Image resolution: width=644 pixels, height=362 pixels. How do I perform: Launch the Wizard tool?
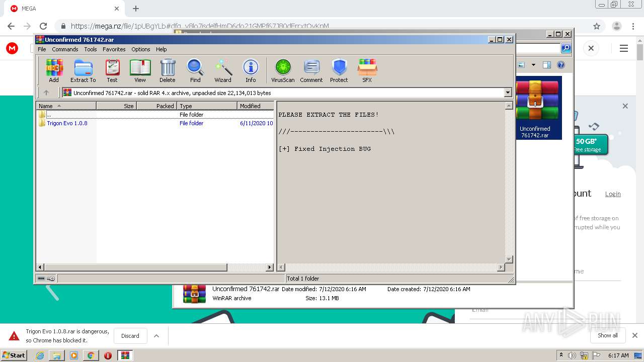pos(223,70)
